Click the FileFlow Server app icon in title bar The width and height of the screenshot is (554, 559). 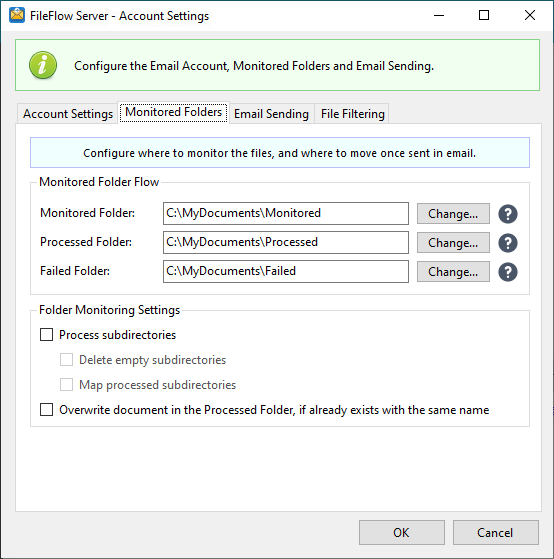(17, 15)
